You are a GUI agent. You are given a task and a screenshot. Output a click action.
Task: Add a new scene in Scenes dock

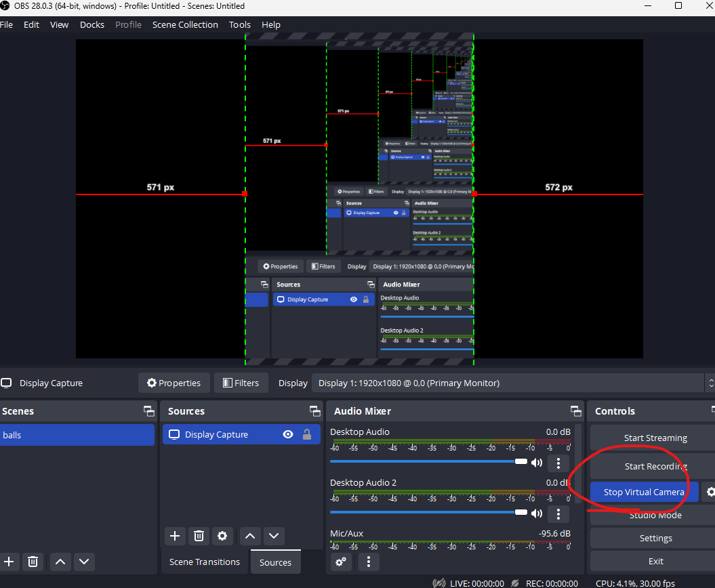pos(9,562)
